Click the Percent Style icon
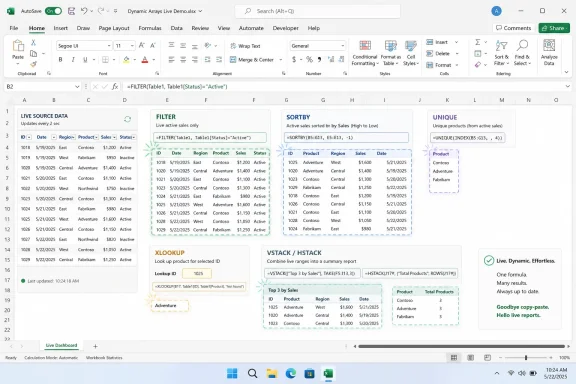 (x=309, y=60)
